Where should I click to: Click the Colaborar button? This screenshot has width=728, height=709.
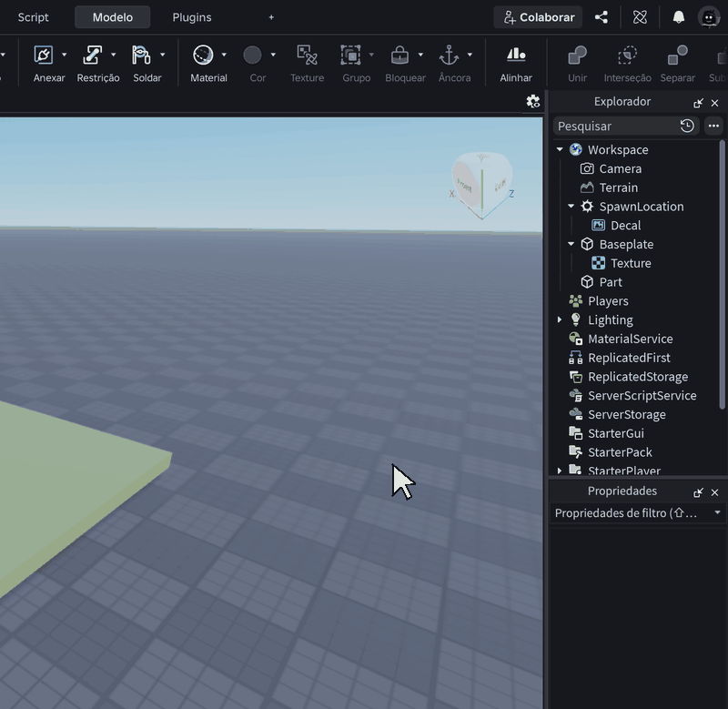point(538,17)
